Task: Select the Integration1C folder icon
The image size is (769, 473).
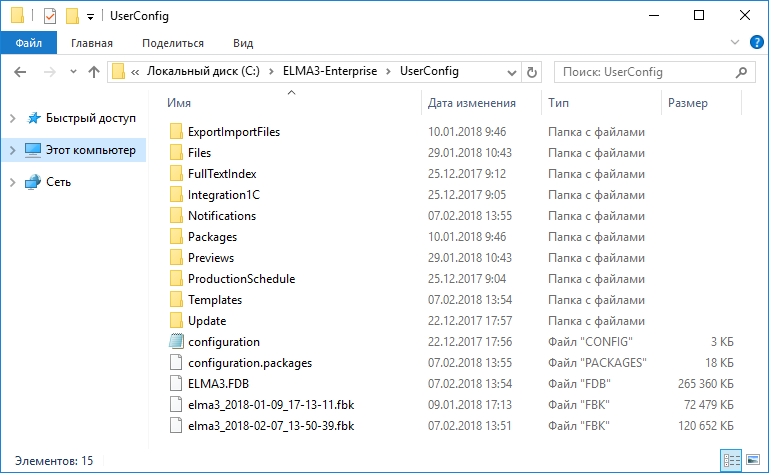Action: 176,195
